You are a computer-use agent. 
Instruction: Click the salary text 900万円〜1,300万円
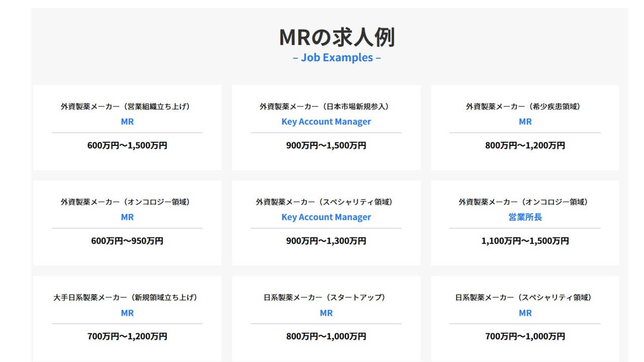pos(326,241)
